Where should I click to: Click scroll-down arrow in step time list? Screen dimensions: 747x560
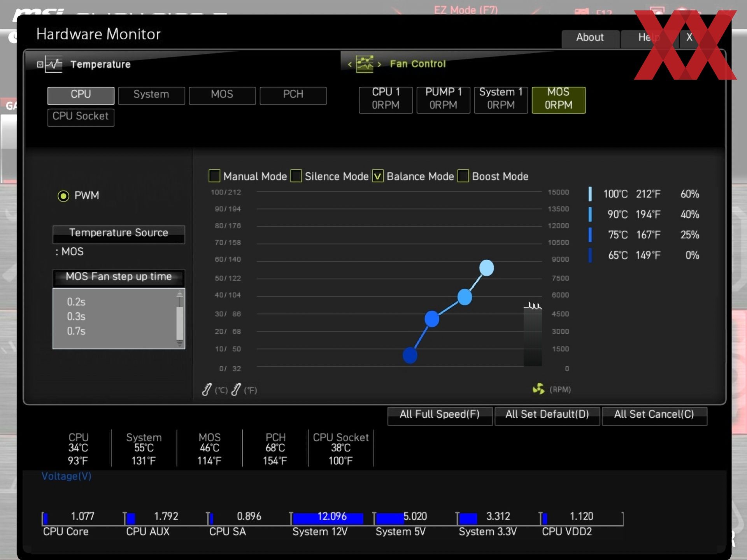(x=180, y=344)
